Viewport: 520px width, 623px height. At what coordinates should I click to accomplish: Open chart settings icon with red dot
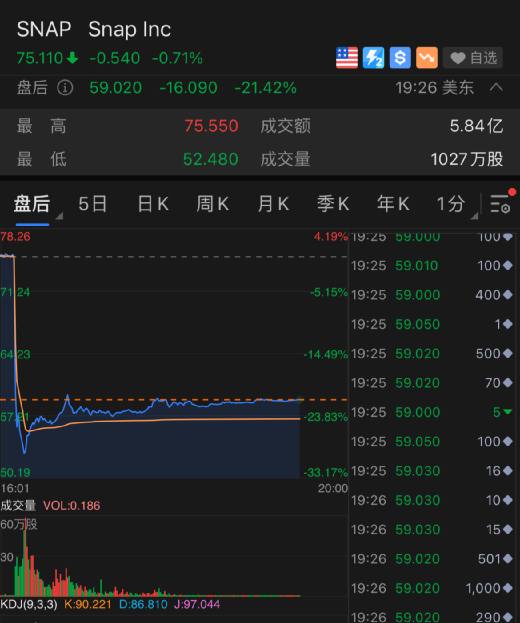[502, 202]
